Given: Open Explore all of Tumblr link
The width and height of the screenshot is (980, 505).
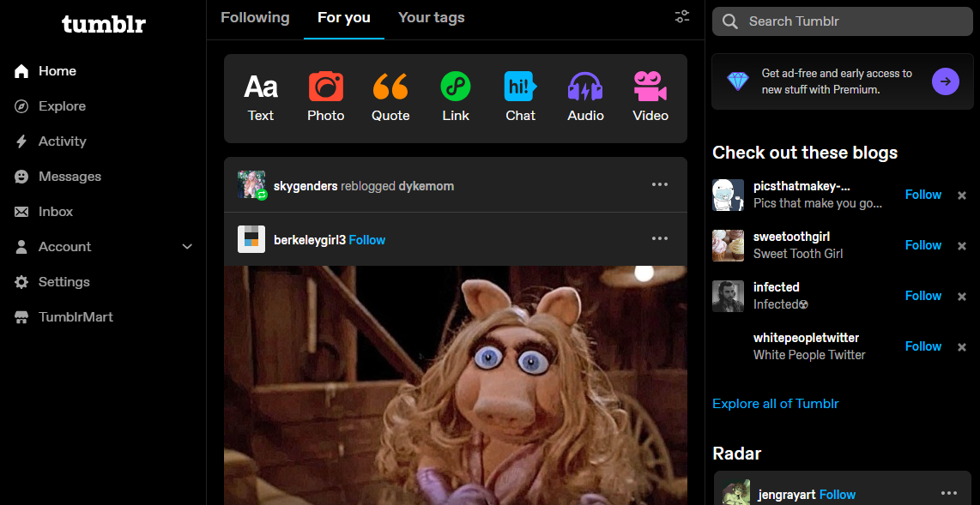Looking at the screenshot, I should click(x=776, y=403).
